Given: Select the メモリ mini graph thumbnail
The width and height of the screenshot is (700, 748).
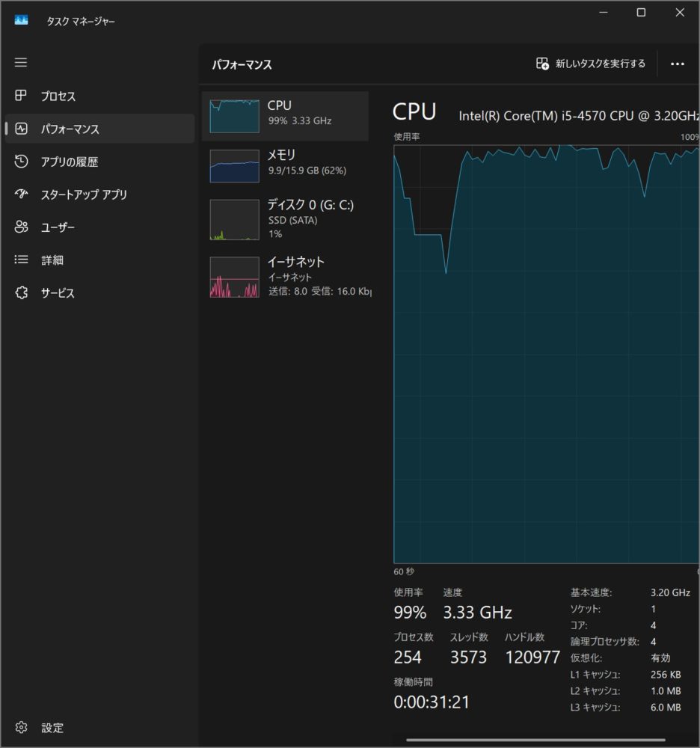Looking at the screenshot, I should coord(235,166).
